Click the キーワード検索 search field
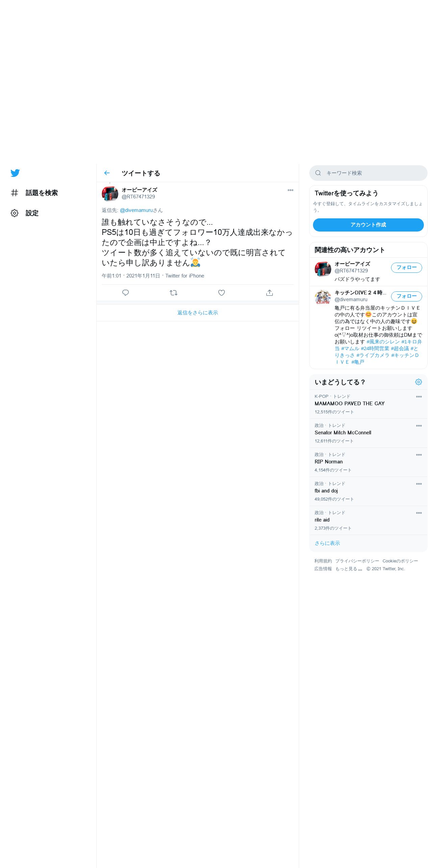Screen dimensions: 434x868 click(368, 173)
